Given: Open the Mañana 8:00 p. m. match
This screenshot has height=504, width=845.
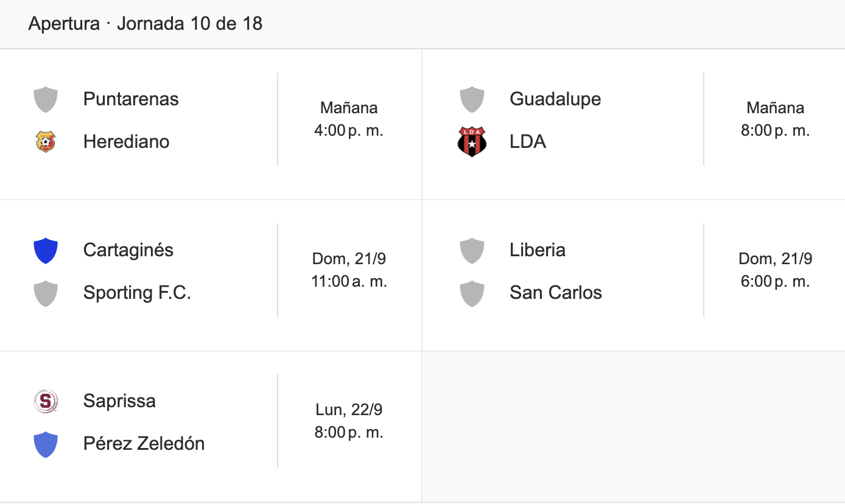Looking at the screenshot, I should (x=775, y=119).
